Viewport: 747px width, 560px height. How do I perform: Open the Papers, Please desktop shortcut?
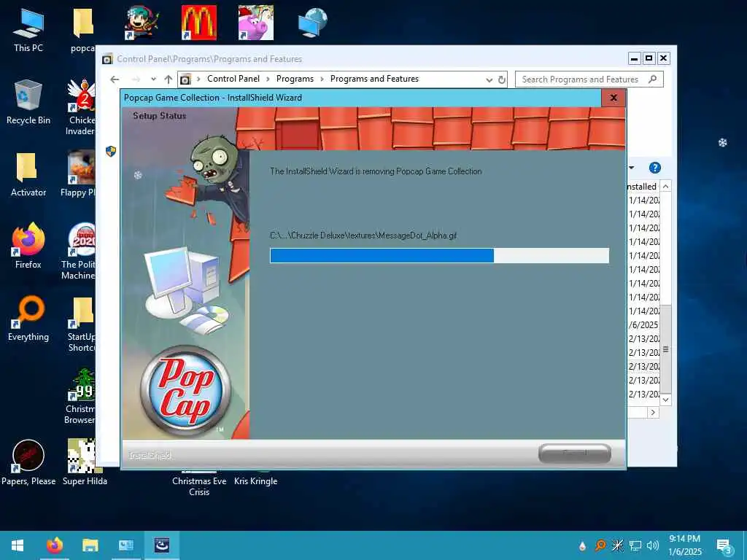(28, 462)
